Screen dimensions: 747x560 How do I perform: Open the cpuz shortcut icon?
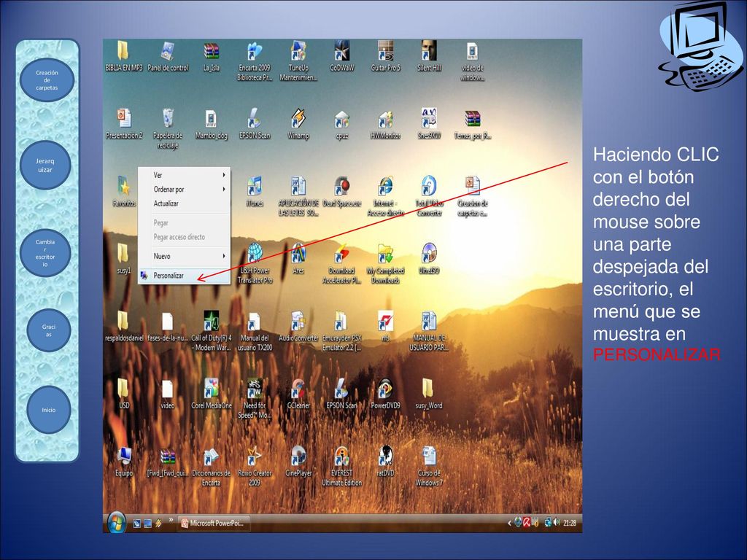pos(341,119)
